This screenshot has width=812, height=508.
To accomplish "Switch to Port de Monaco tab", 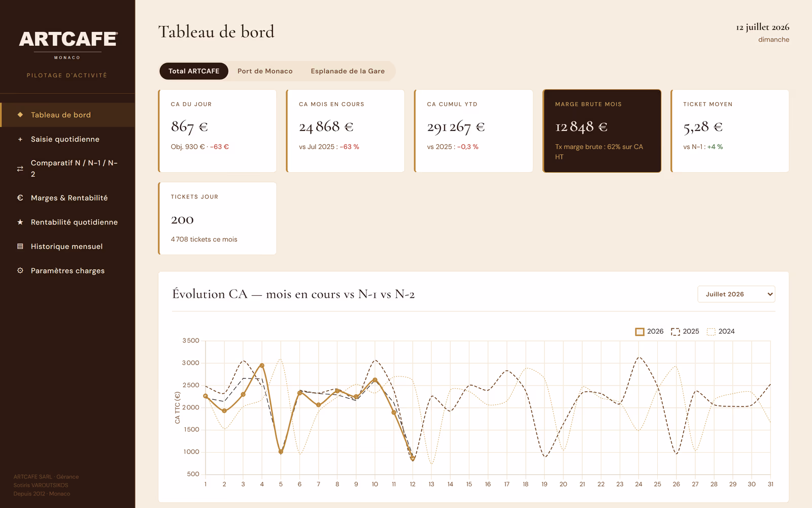I will [x=265, y=71].
